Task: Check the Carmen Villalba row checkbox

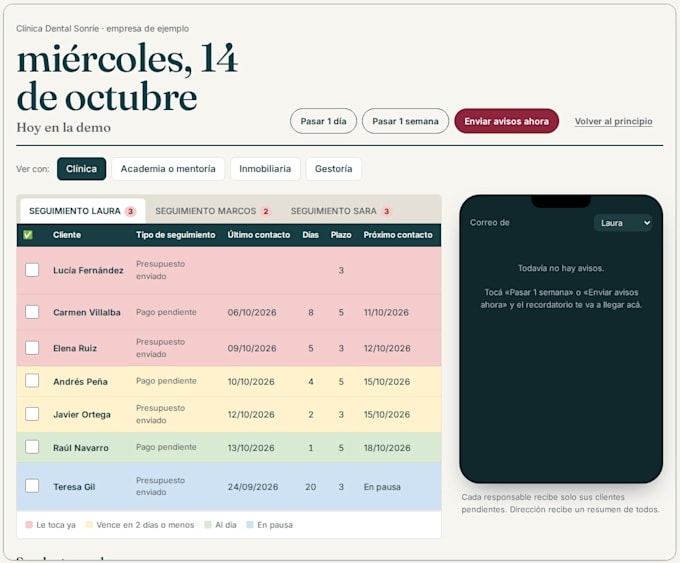Action: 32,312
